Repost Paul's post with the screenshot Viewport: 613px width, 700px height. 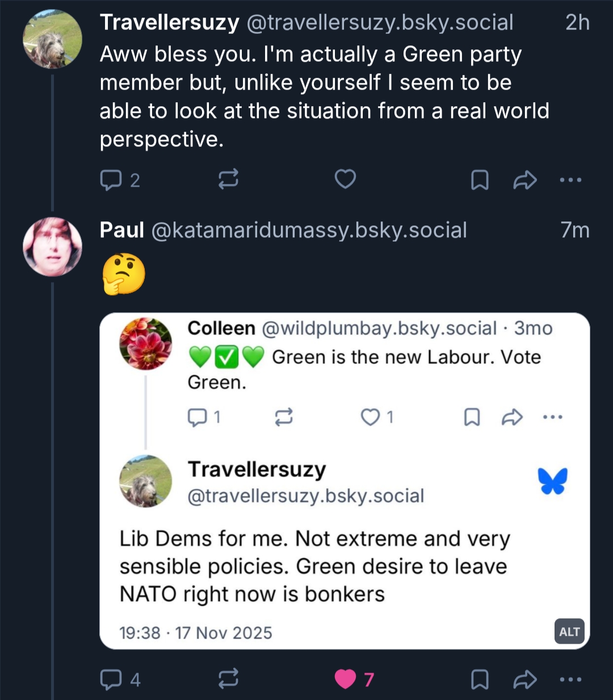coord(228,679)
